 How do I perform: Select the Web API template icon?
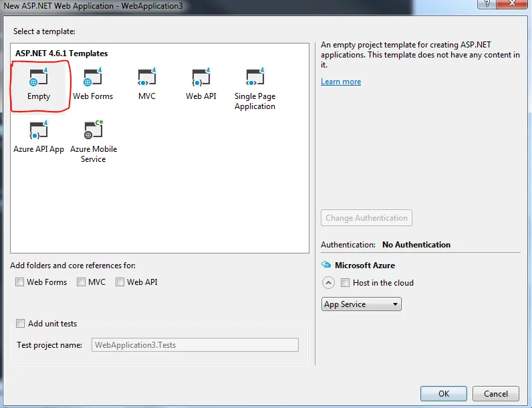pos(201,78)
